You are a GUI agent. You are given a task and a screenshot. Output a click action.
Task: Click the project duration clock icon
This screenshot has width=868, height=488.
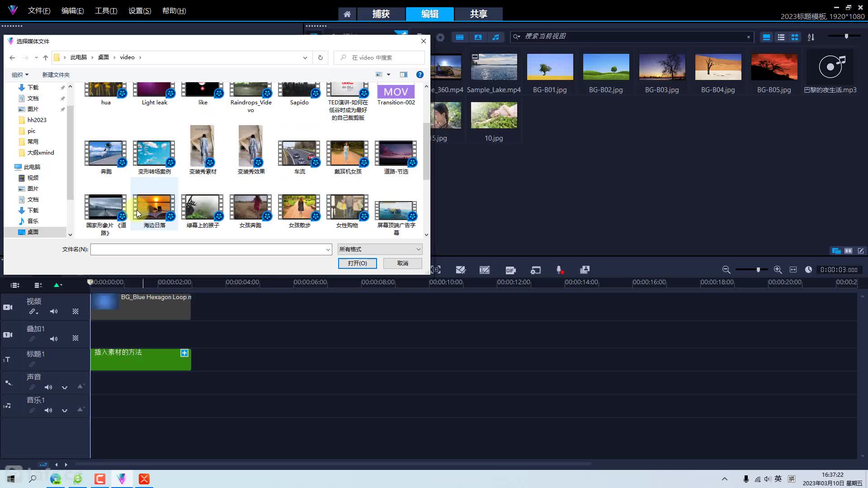click(808, 270)
